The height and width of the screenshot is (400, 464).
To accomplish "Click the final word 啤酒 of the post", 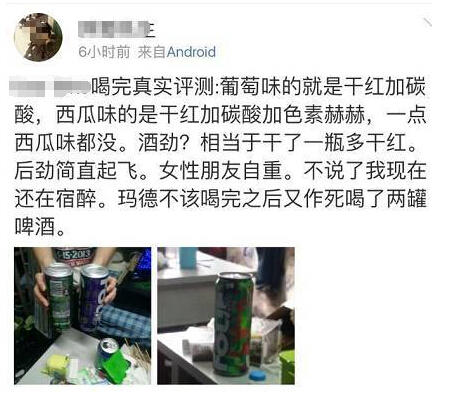I will coord(35,227).
